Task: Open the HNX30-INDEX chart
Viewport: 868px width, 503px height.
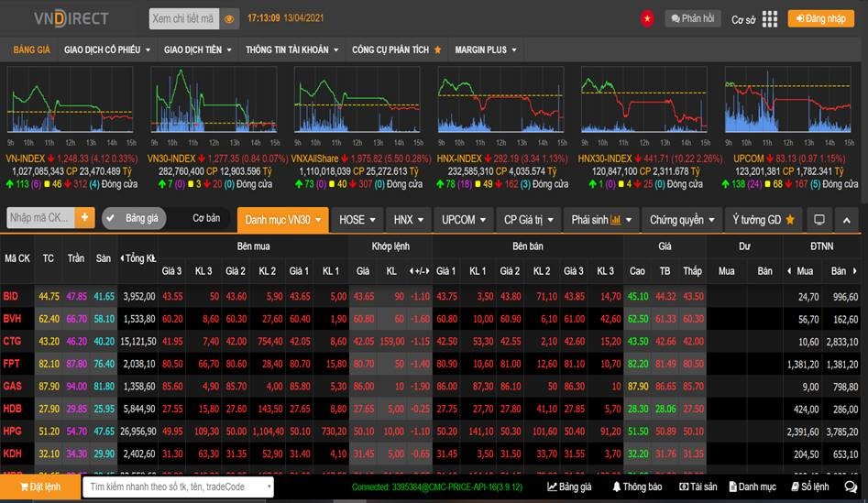Action: 643,100
